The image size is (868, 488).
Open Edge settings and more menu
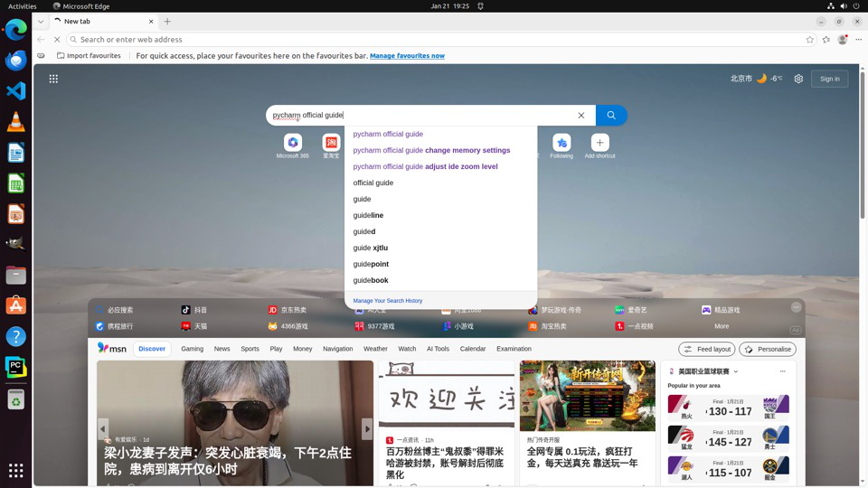pyautogui.click(x=859, y=39)
